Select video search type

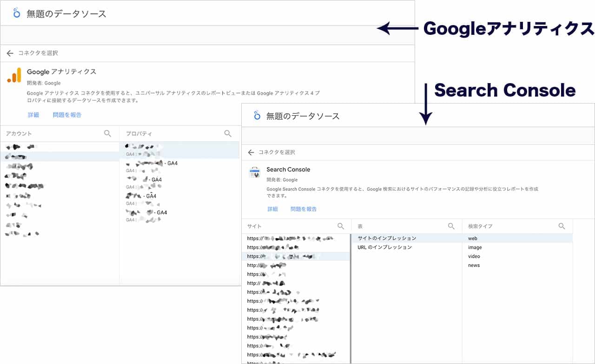click(x=517, y=256)
